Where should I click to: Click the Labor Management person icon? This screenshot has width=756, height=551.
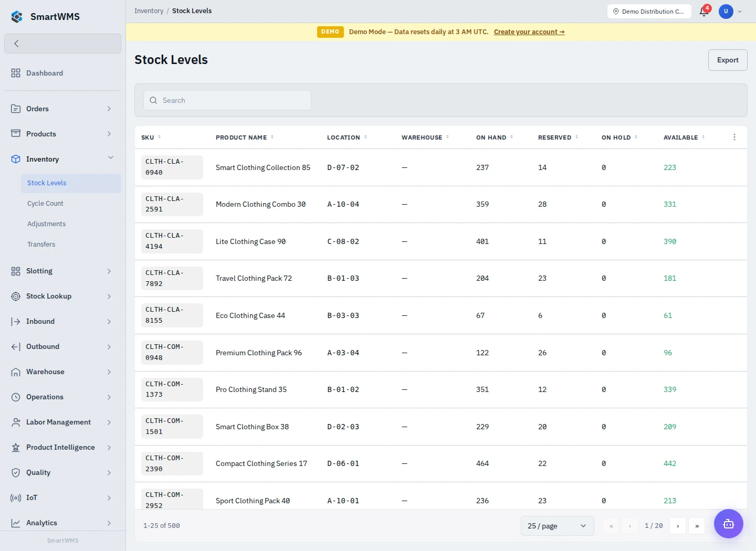[x=16, y=422]
